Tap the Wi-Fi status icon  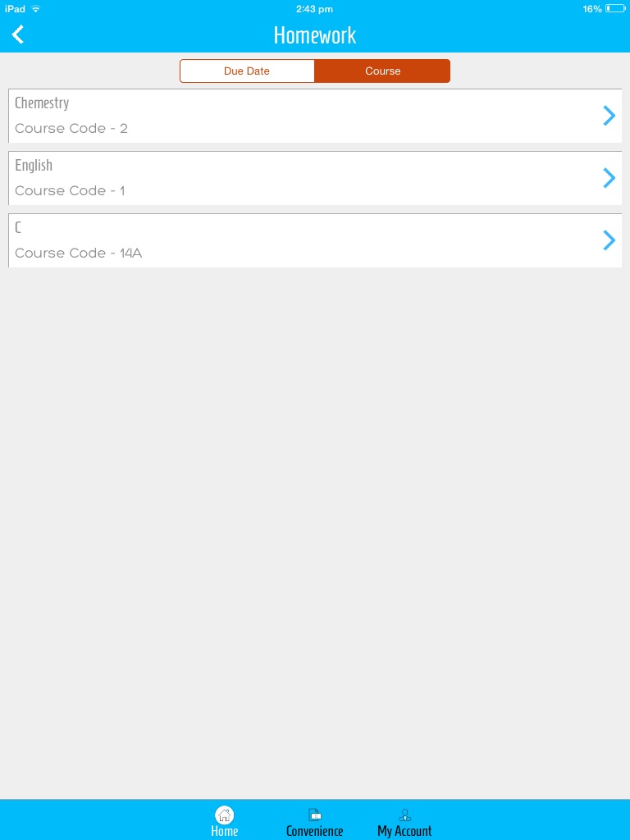35,9
